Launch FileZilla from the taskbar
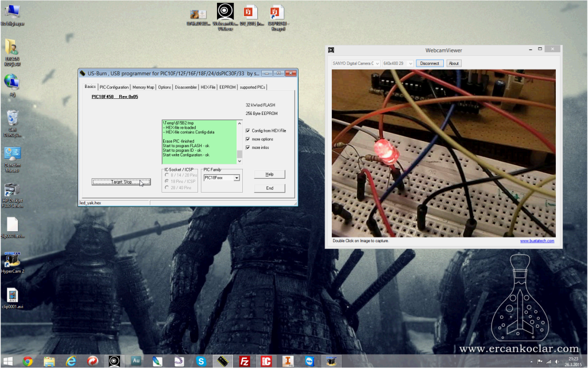 pos(244,361)
